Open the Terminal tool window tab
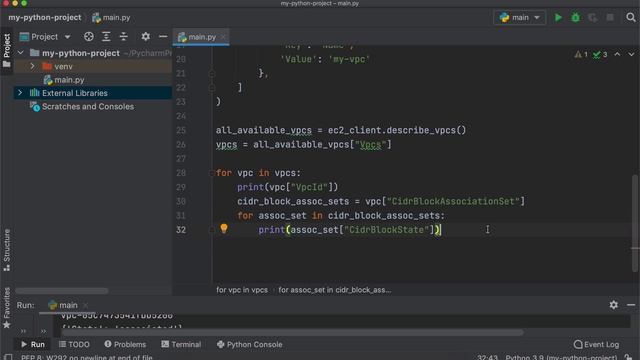The height and width of the screenshot is (360, 640). [181, 344]
